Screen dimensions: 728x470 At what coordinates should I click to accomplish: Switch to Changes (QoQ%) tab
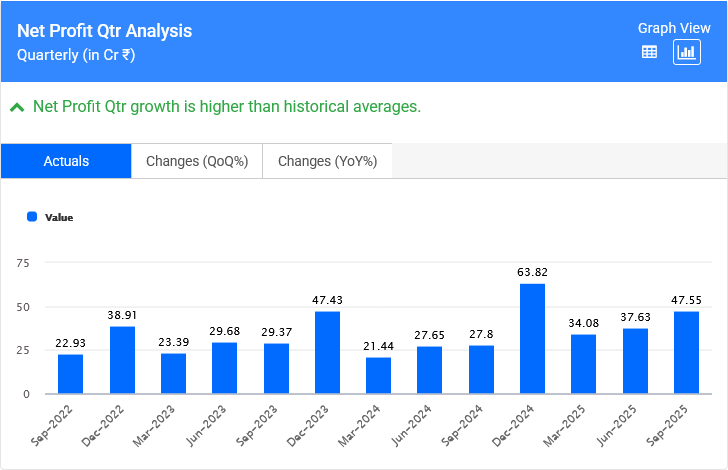(x=197, y=161)
